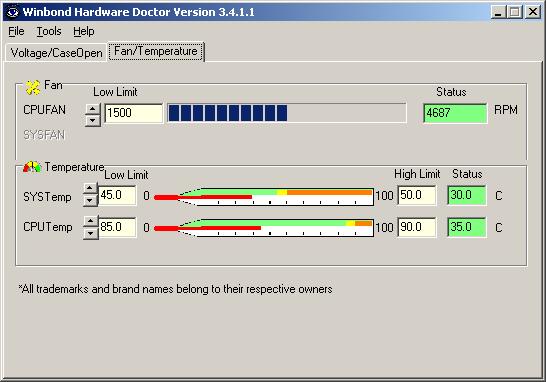
Task: Click the CPUFAN label
Action: [44, 110]
